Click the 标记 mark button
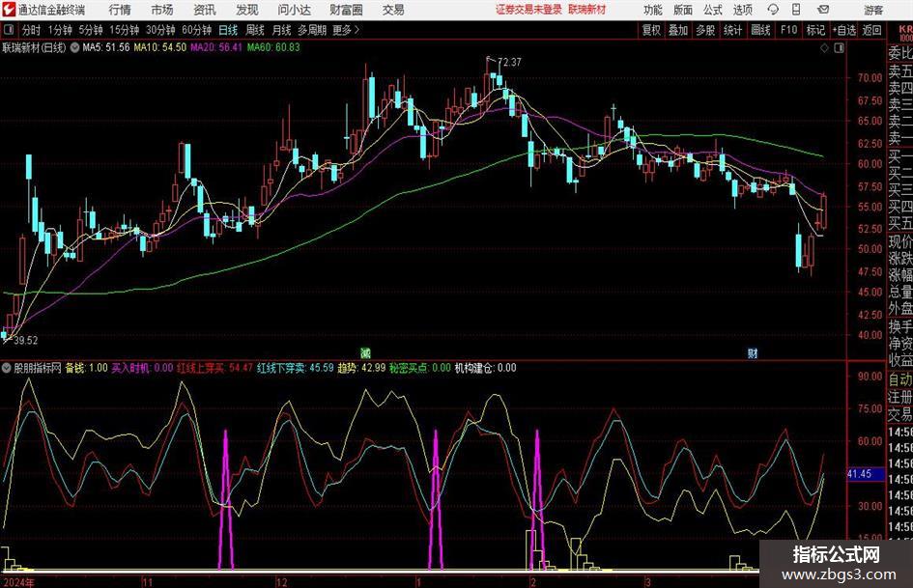Viewport: 913px width, 588px height. point(815,30)
